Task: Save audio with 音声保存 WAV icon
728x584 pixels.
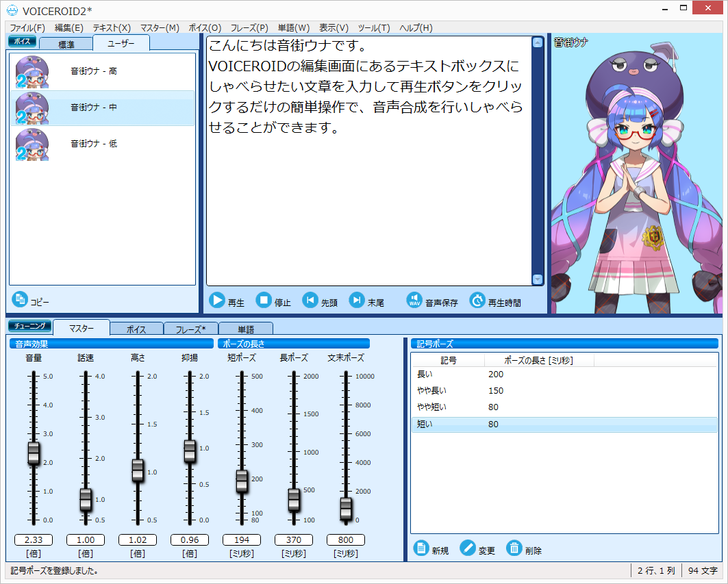Action: (x=414, y=301)
